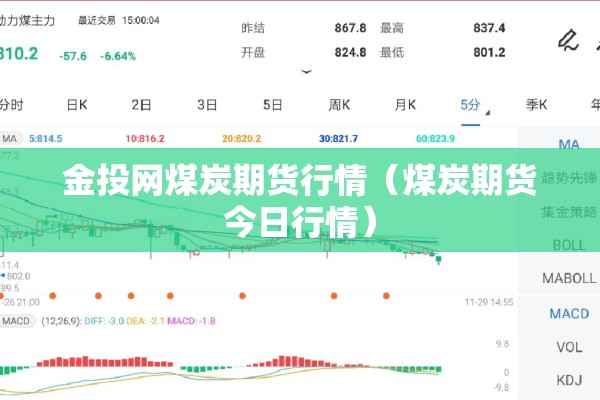Click the 60:823.9 moving average value
Viewport: 600px width, 400px height.
pos(435,139)
